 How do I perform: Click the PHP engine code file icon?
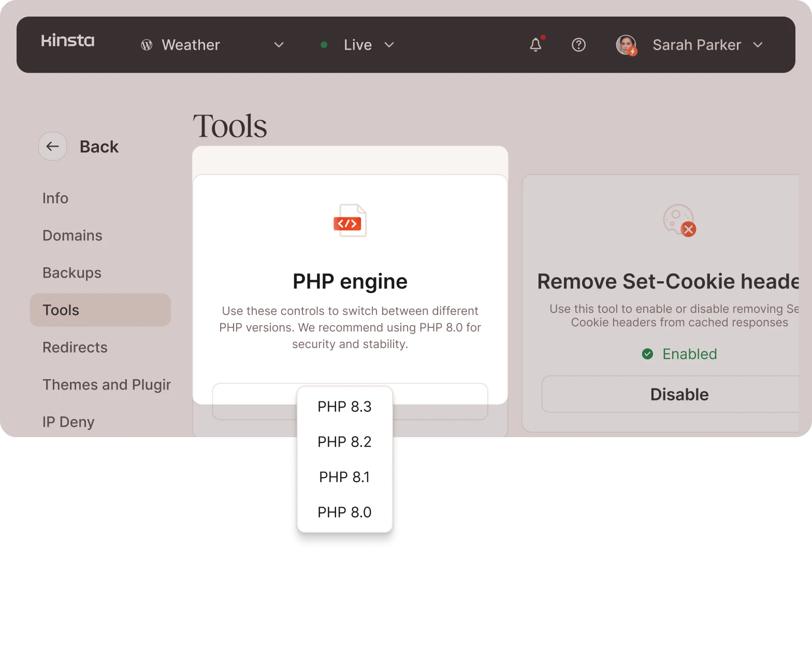[x=350, y=221]
